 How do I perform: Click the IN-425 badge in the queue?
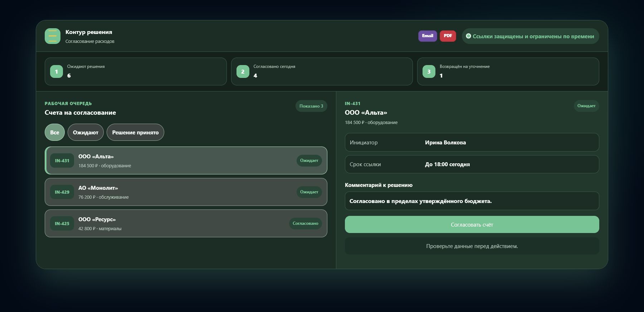pos(62,223)
